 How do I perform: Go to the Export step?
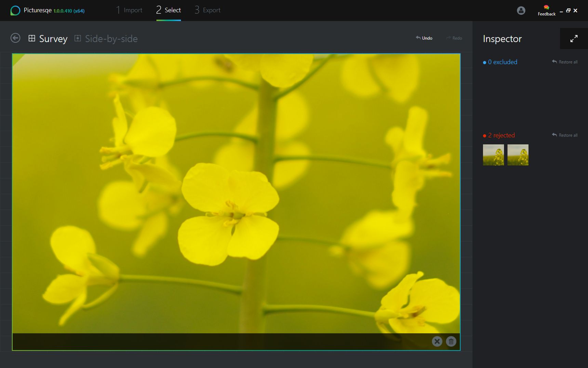208,10
